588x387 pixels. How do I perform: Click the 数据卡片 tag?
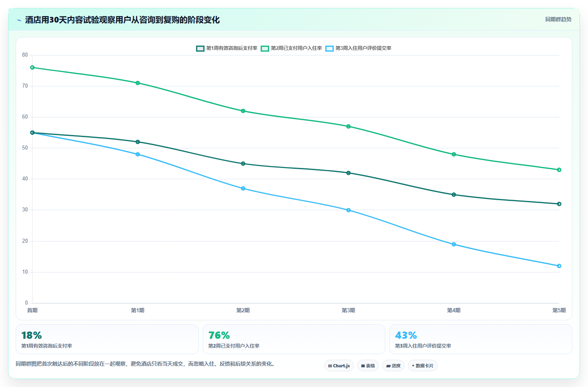point(423,366)
